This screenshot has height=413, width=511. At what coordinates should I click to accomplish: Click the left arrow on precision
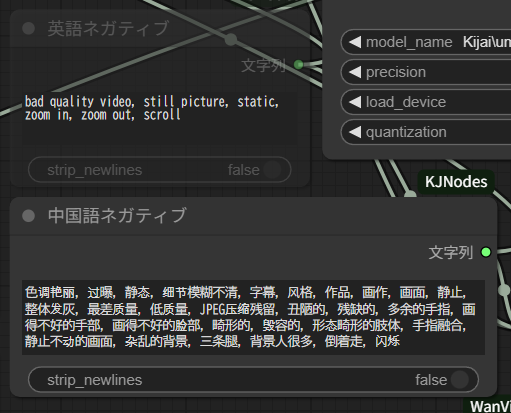[355, 72]
